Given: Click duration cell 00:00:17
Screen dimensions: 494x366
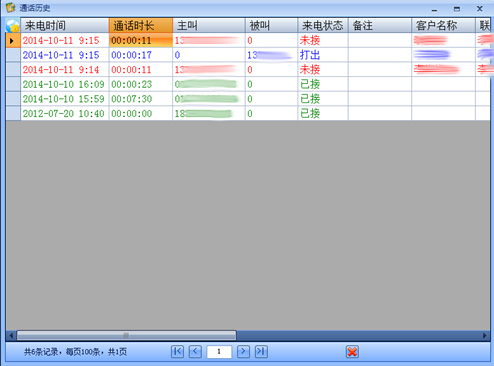Looking at the screenshot, I should point(141,55).
